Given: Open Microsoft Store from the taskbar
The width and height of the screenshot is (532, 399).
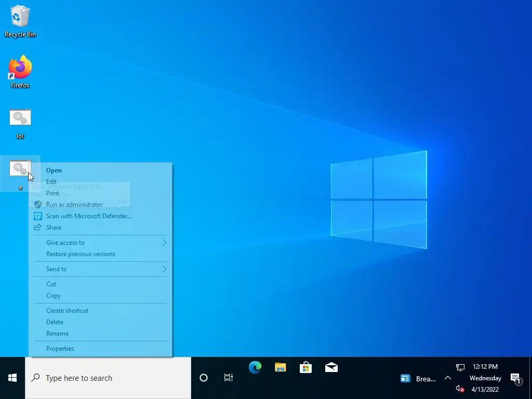Looking at the screenshot, I should pos(305,367).
